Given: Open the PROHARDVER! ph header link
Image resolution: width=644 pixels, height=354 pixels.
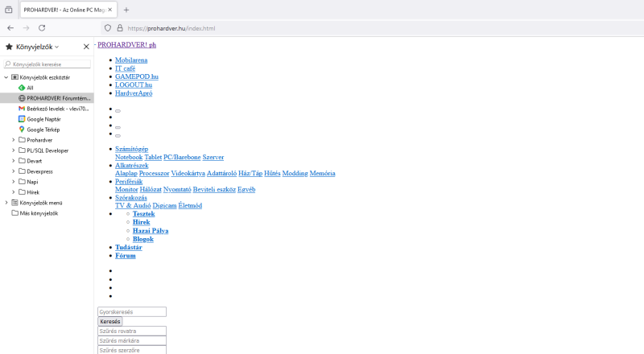Looking at the screenshot, I should click(127, 45).
